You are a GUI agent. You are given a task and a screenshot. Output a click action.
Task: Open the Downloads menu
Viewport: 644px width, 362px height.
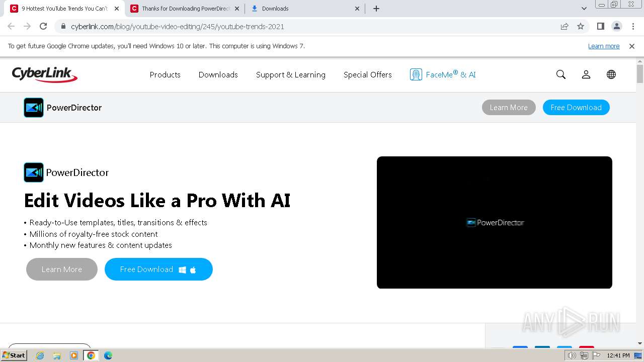[x=218, y=74]
